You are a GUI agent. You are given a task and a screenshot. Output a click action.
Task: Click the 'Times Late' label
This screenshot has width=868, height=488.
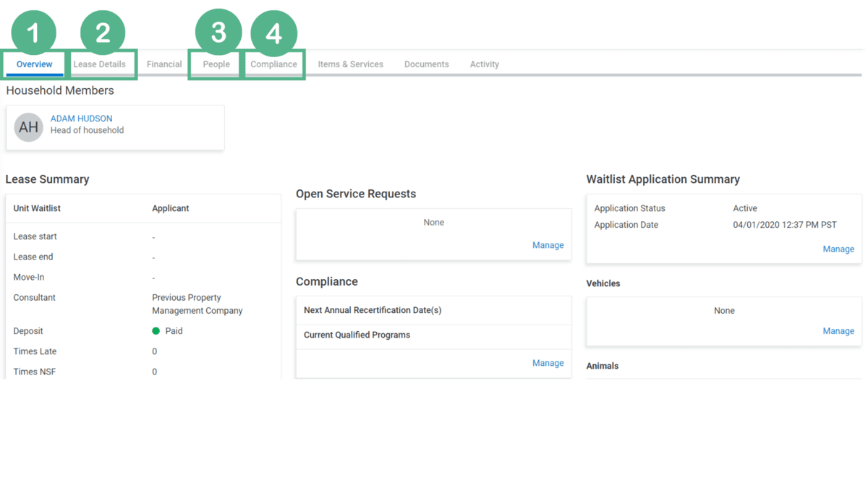point(35,351)
